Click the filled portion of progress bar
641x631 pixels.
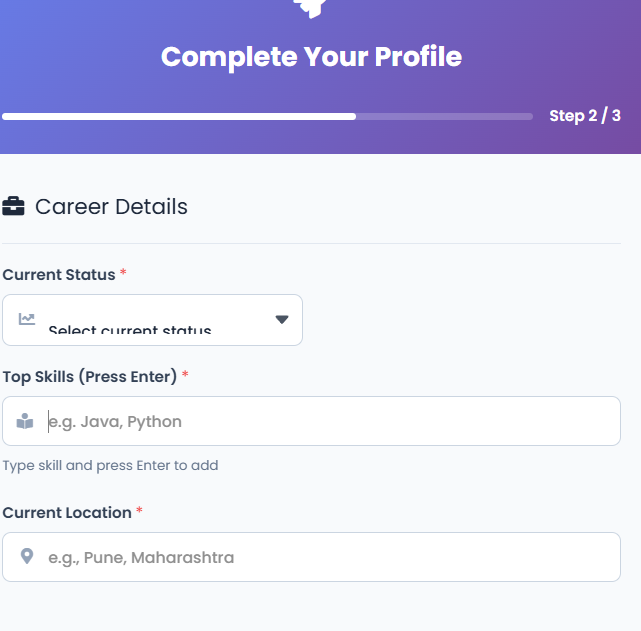tap(180, 117)
